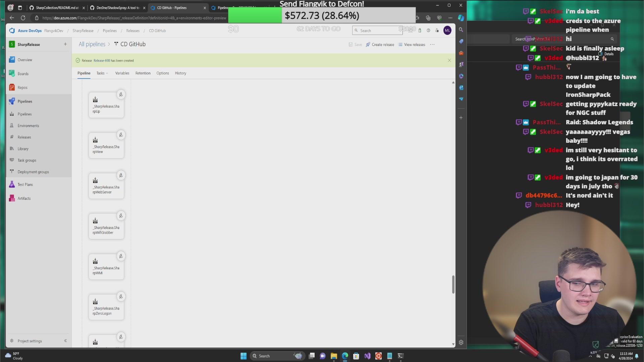The height and width of the screenshot is (362, 644).
Task: Reload the page in Edge
Action: (x=23, y=18)
